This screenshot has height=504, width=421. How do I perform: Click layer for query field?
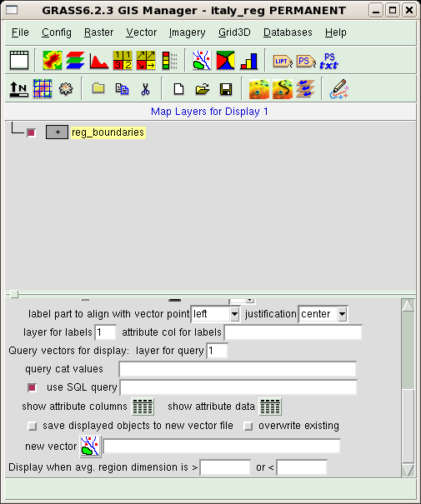(217, 351)
